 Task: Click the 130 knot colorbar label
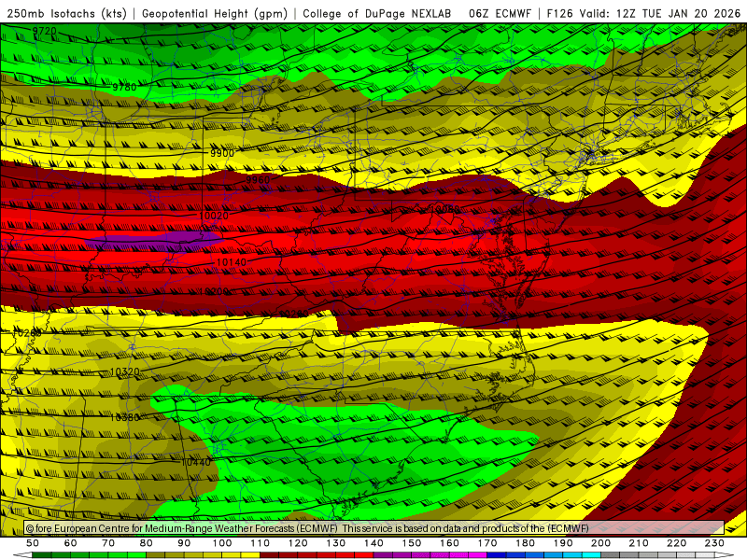pyautogui.click(x=336, y=543)
